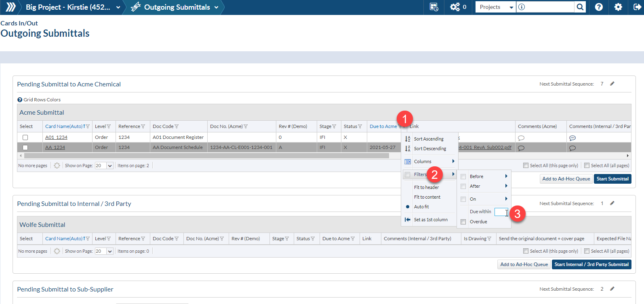Expand the After date submenu arrow
Viewport: 644px width, 304px height.
tap(506, 186)
